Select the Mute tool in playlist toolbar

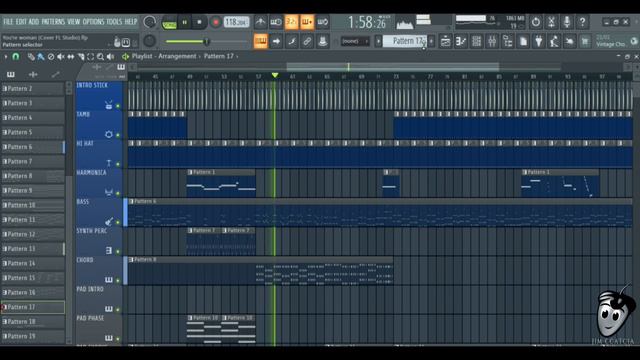(60, 57)
